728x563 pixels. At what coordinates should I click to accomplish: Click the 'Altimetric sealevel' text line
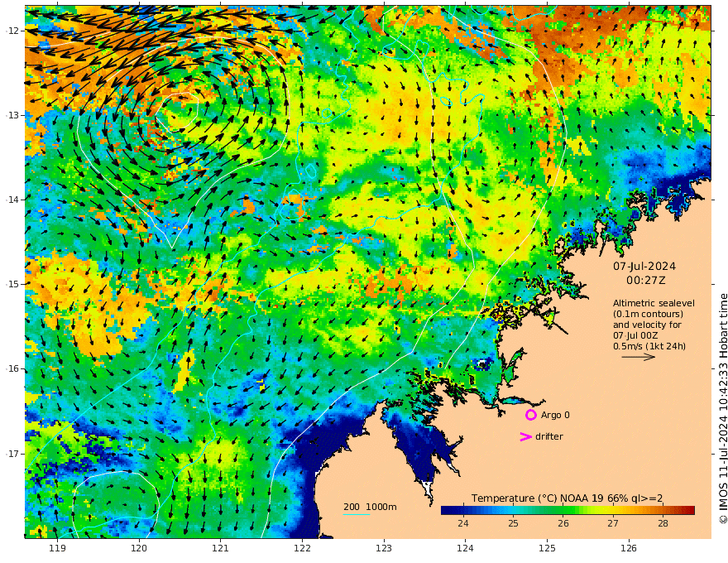[x=654, y=303]
